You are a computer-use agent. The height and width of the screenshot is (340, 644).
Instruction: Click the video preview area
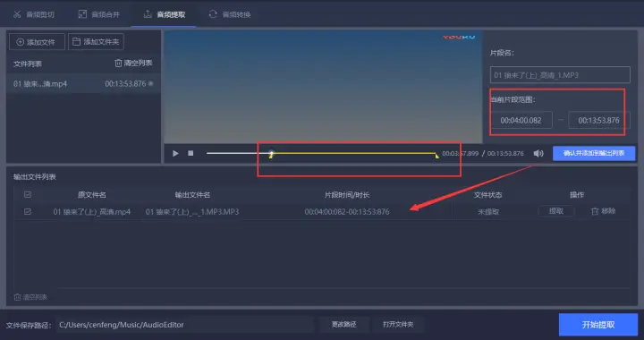point(323,87)
